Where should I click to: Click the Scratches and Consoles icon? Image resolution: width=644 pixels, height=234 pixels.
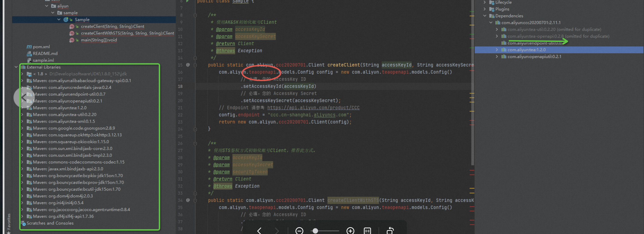point(23,223)
